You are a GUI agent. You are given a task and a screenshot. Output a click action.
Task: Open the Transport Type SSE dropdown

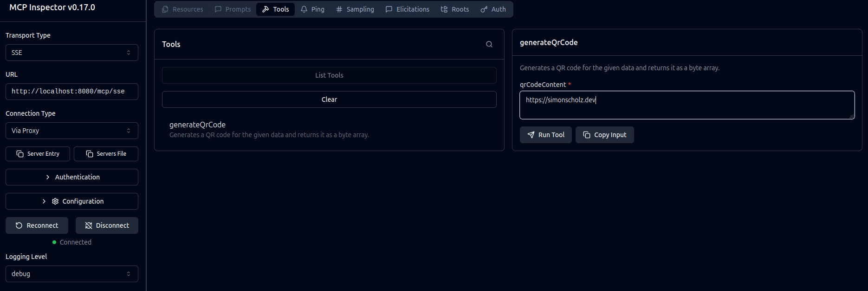pos(72,53)
